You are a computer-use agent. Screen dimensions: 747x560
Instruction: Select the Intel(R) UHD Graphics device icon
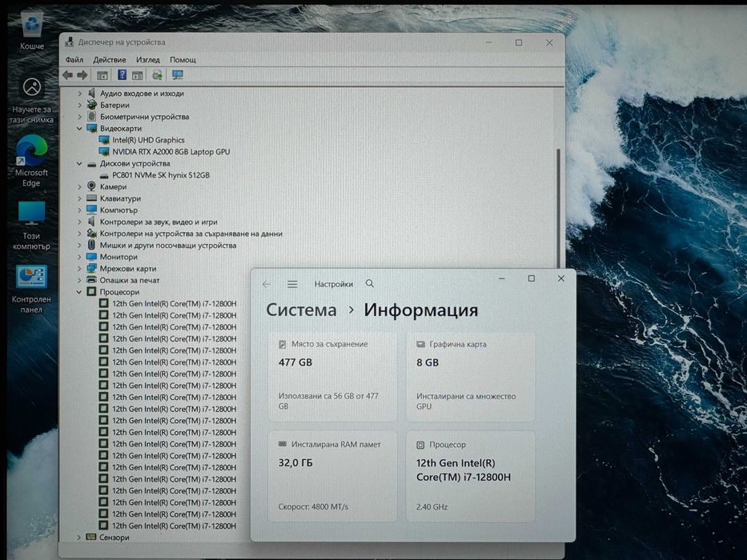click(104, 140)
